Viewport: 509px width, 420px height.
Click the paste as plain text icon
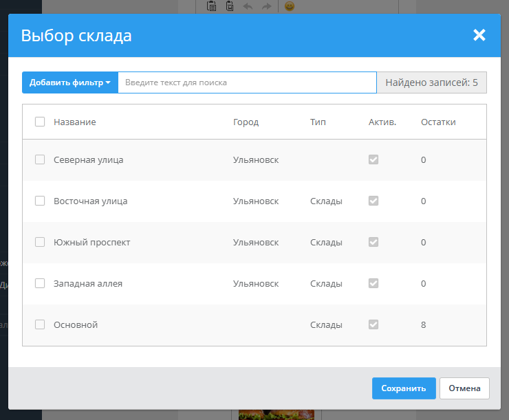pos(212,6)
